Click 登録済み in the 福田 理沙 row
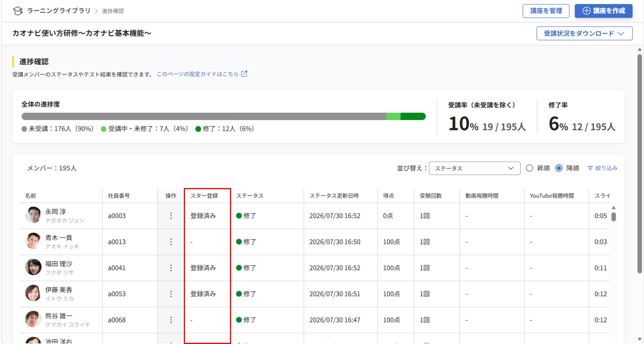644x344 pixels. (x=203, y=268)
